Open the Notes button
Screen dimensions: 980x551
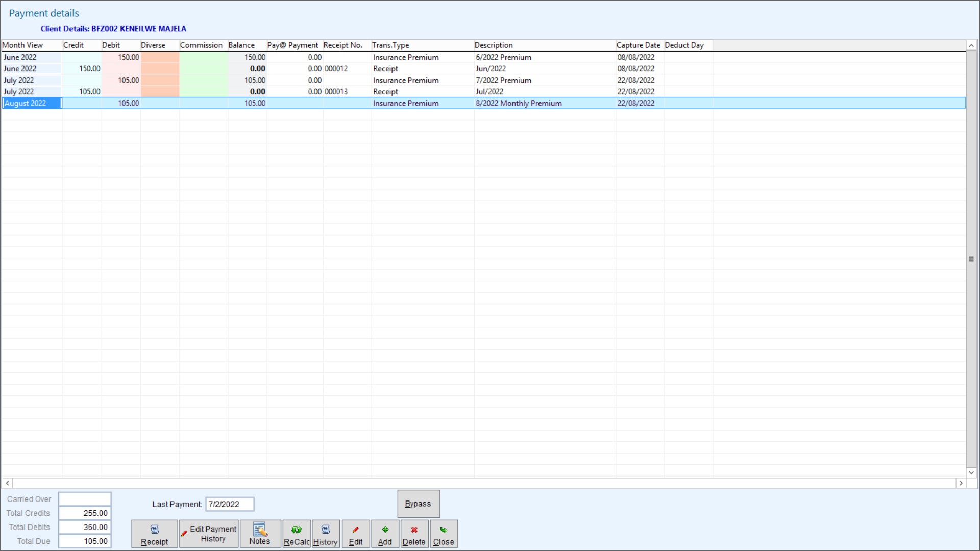(x=260, y=534)
